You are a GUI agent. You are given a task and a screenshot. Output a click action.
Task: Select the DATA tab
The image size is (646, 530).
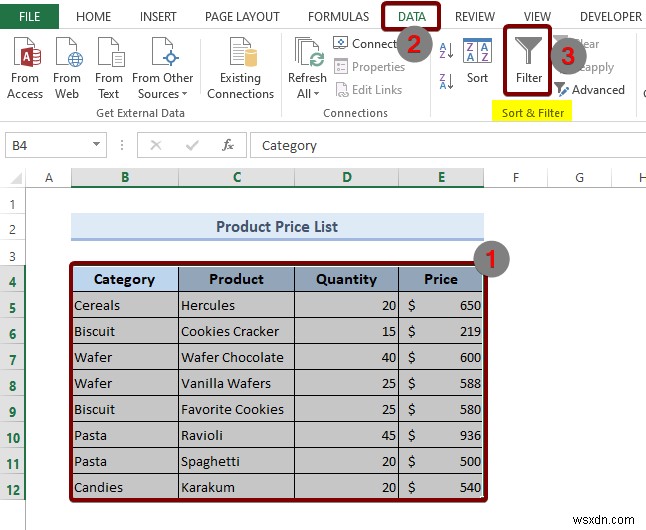tap(412, 17)
